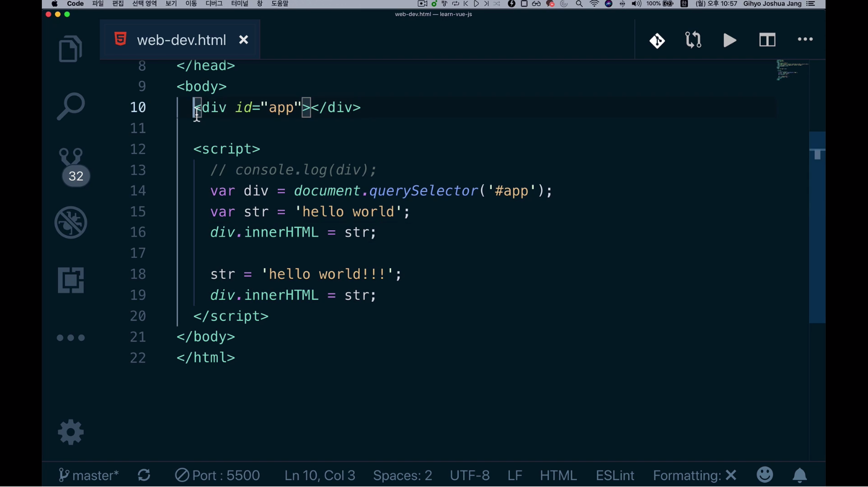The image size is (868, 487).
Task: Toggle Formatting status bar item
Action: (694, 475)
